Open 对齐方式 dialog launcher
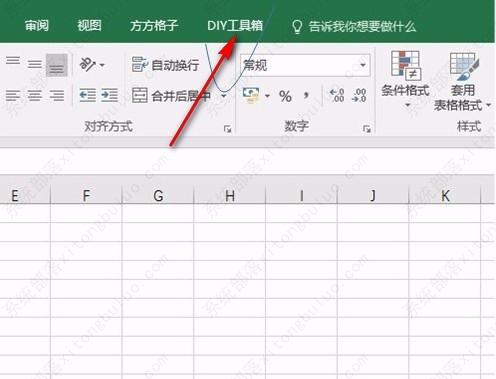The image size is (496, 379). [x=228, y=129]
